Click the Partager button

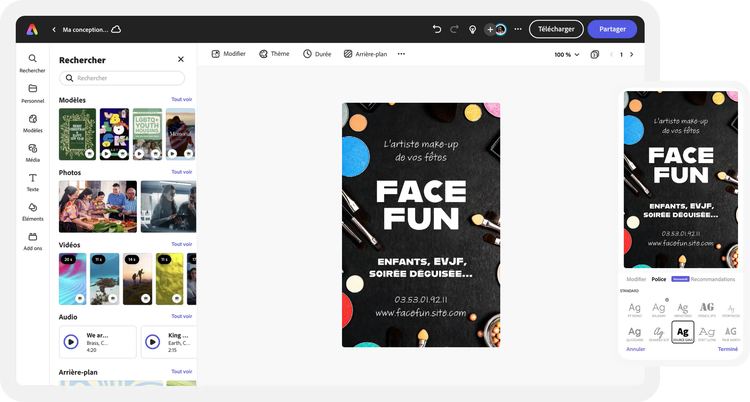(612, 29)
